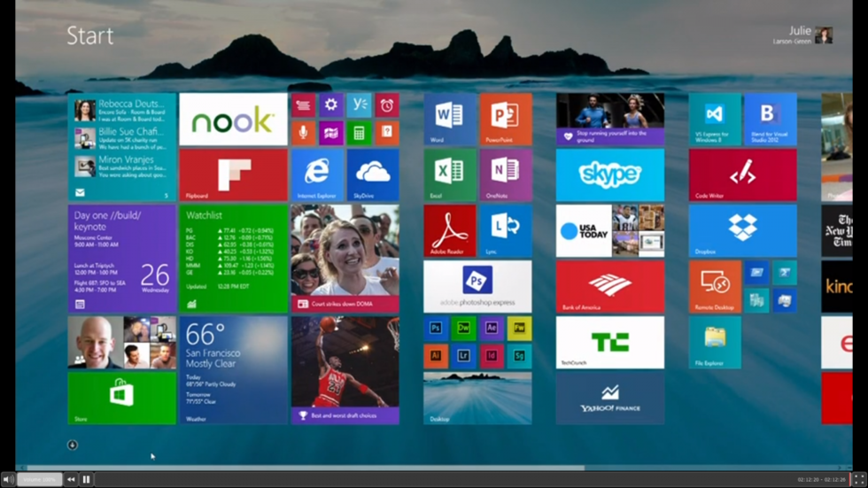Open Julie's user account menu
This screenshot has width=868, height=488.
point(803,35)
